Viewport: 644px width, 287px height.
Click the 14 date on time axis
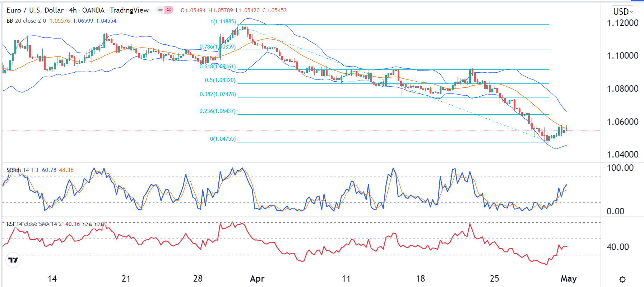pos(52,279)
